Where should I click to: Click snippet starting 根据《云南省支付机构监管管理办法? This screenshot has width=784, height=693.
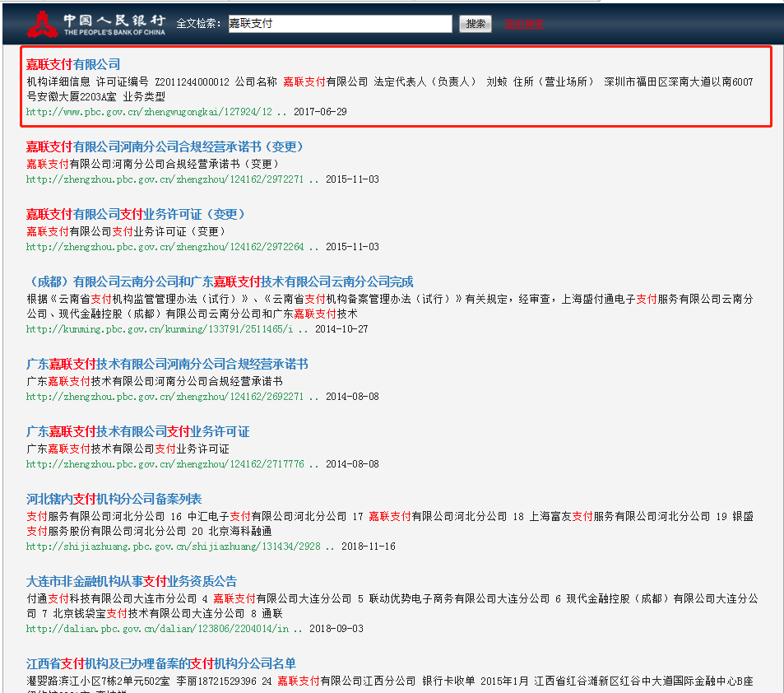click(390, 306)
